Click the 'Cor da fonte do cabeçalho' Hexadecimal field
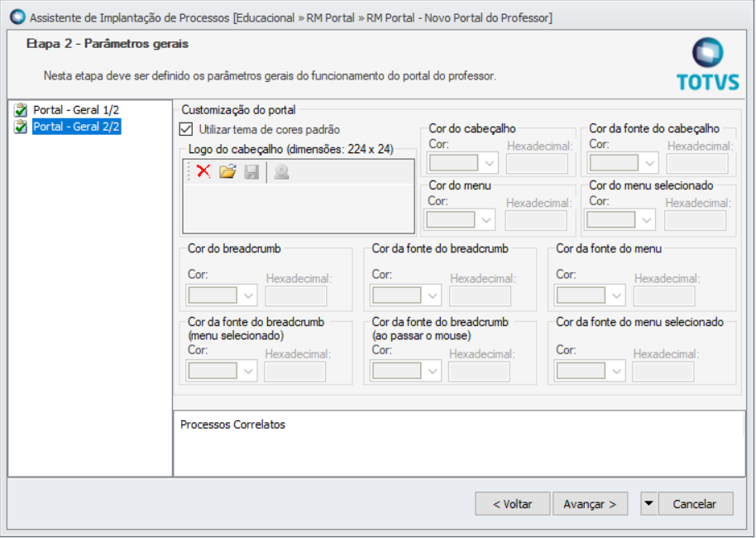 tap(697, 163)
